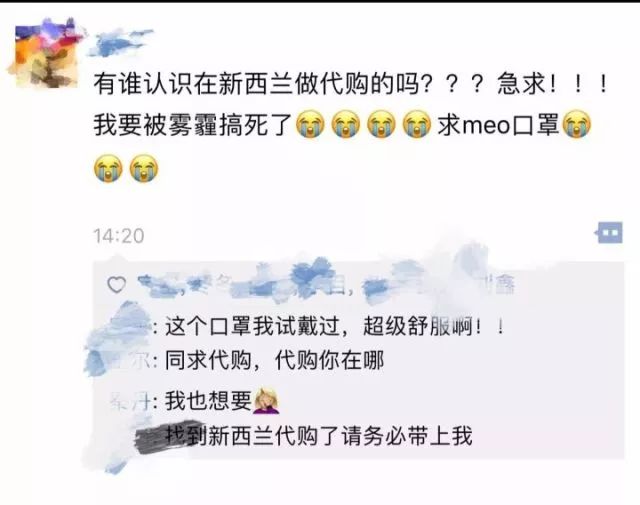Select comment 找到新西兰代购了请务必带上我
This screenshot has height=505, width=640.
click(319, 435)
